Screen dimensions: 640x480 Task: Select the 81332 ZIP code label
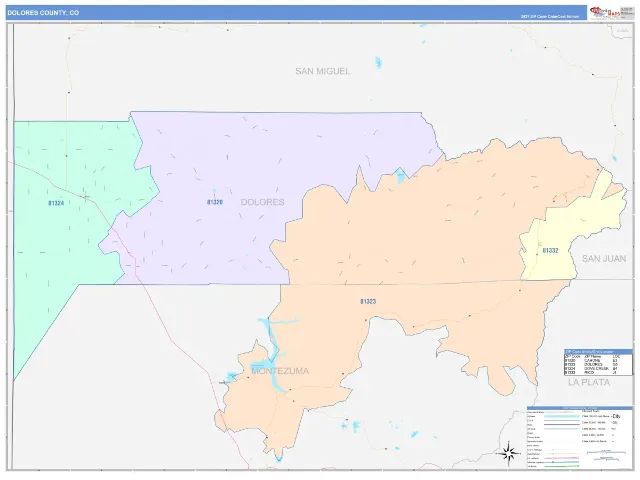tap(550, 251)
